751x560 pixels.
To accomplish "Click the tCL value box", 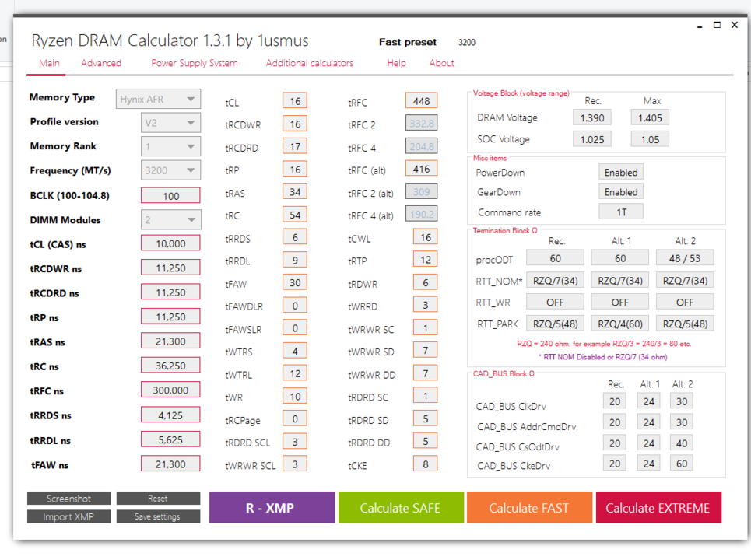I will click(295, 101).
